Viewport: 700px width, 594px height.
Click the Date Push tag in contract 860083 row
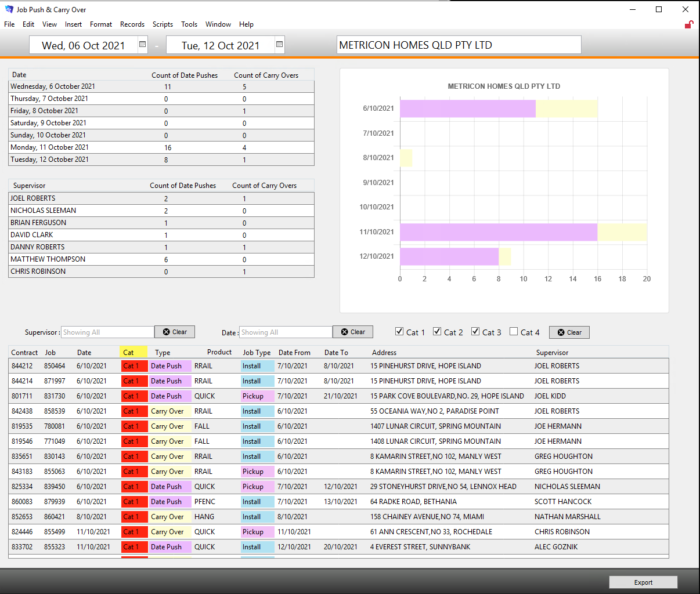pos(171,502)
